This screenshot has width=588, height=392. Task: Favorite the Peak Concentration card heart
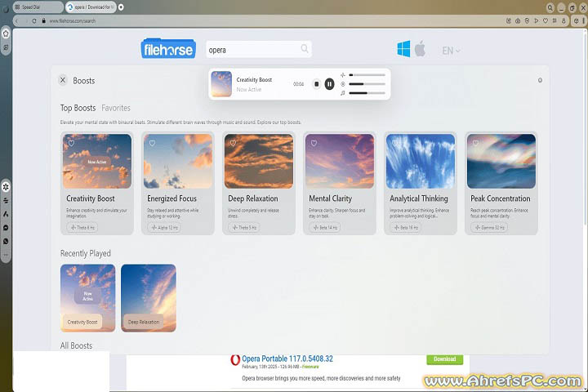[475, 143]
